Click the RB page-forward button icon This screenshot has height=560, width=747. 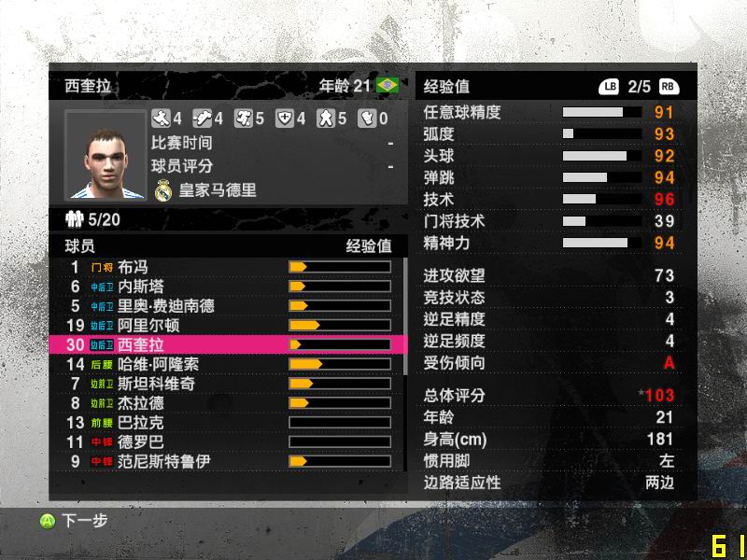pos(669,86)
